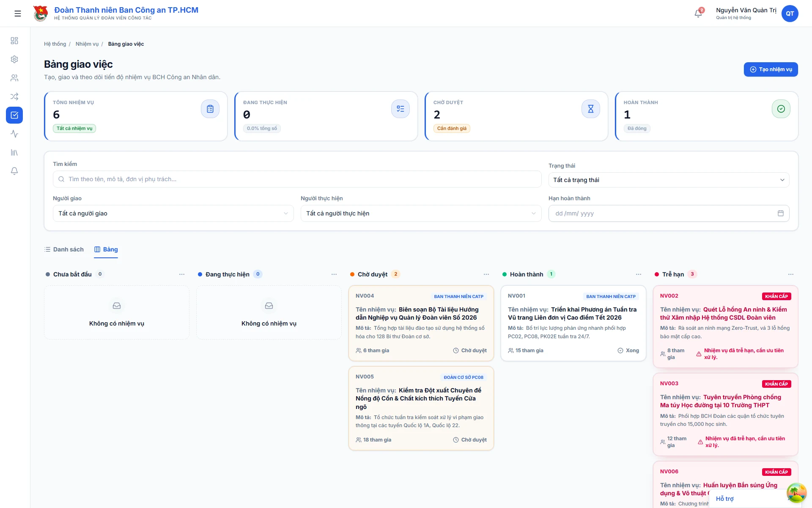Screen dimensions: 812x508
Task: Click Xong status on NV001
Action: coord(628,351)
